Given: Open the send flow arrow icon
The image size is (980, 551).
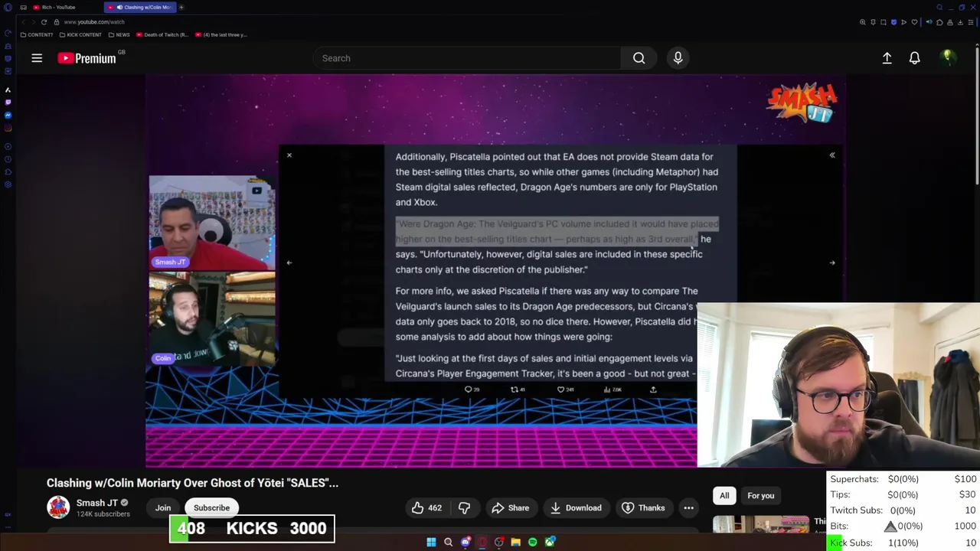Looking at the screenshot, I should coord(904,22).
